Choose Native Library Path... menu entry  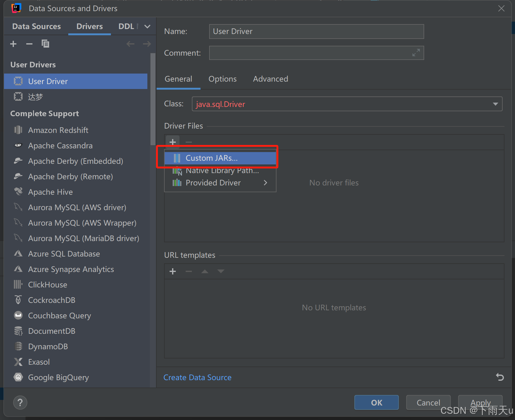220,171
